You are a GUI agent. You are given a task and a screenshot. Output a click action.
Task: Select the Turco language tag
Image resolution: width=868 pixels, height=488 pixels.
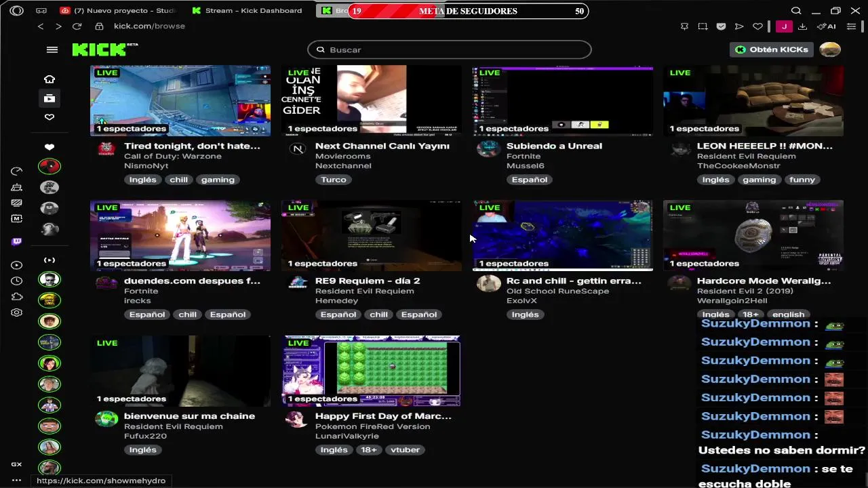[x=334, y=180]
